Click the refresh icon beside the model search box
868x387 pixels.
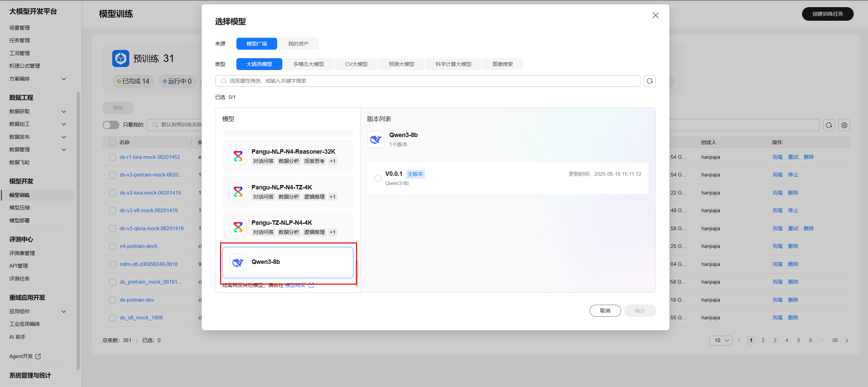pos(649,81)
